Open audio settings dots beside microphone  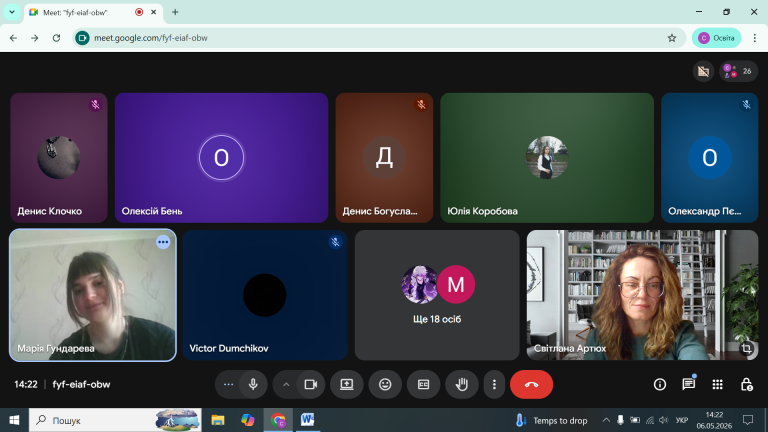[228, 384]
